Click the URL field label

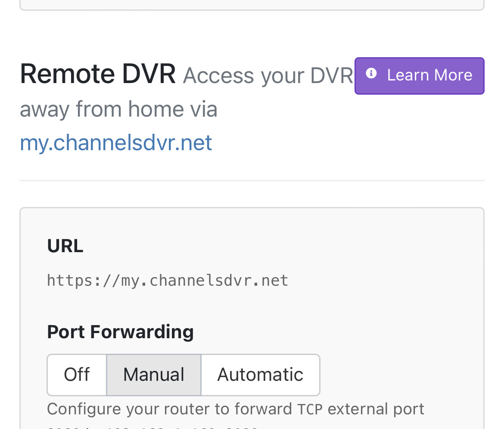tap(65, 246)
